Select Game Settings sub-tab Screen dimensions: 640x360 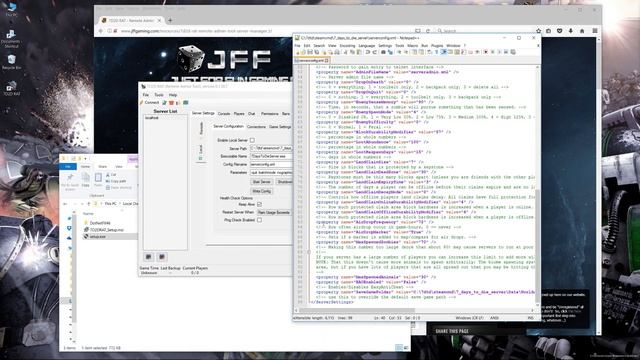click(x=280, y=127)
